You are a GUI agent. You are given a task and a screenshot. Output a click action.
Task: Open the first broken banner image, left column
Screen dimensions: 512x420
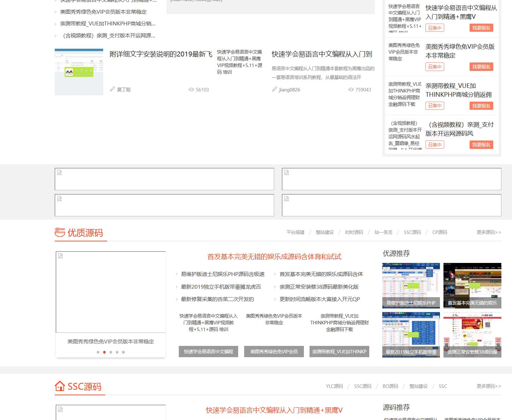[x=164, y=179]
